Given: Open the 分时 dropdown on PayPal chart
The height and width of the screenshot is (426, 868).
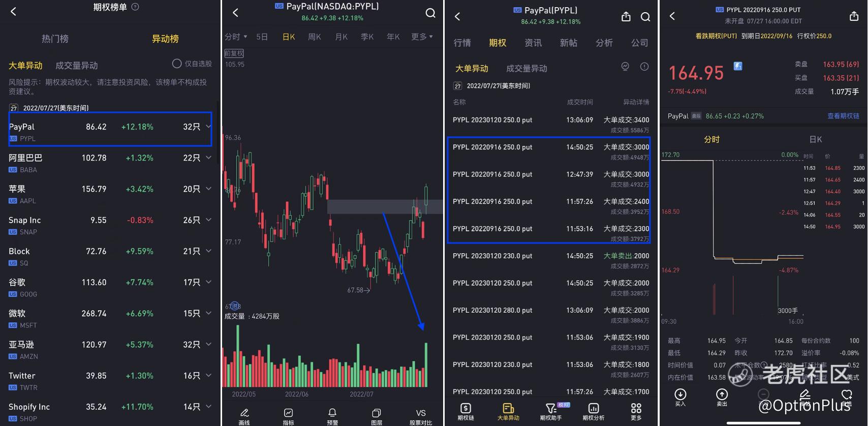Looking at the screenshot, I should (x=236, y=37).
